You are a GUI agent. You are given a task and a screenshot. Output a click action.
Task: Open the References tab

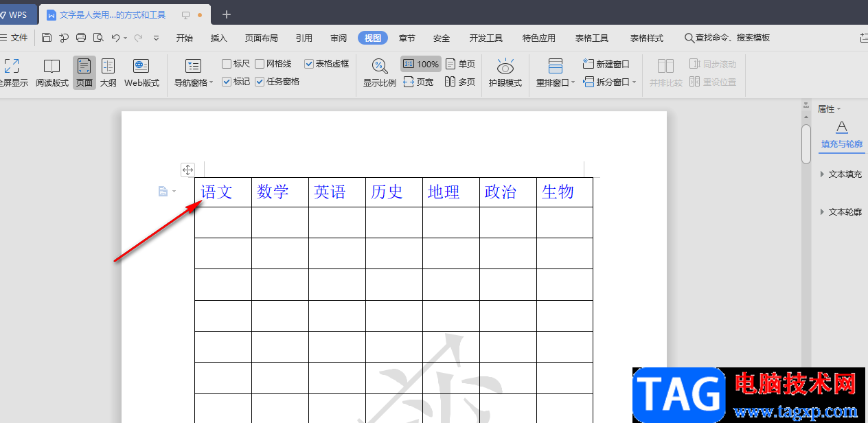pos(304,38)
